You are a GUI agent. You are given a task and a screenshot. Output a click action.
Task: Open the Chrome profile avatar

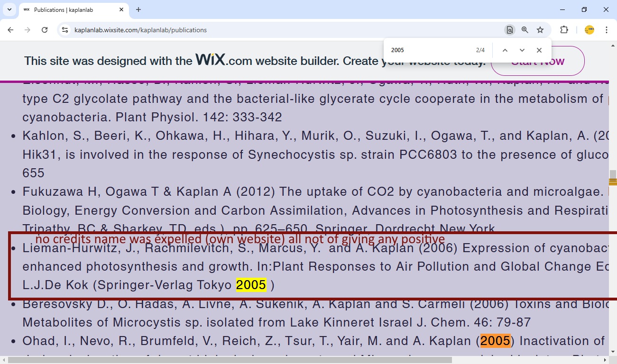[x=589, y=30]
